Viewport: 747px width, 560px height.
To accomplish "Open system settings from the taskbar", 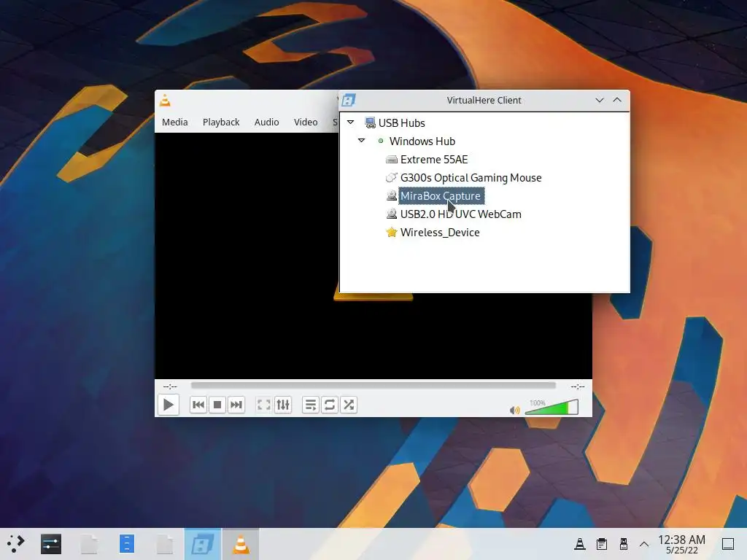I will click(51, 544).
